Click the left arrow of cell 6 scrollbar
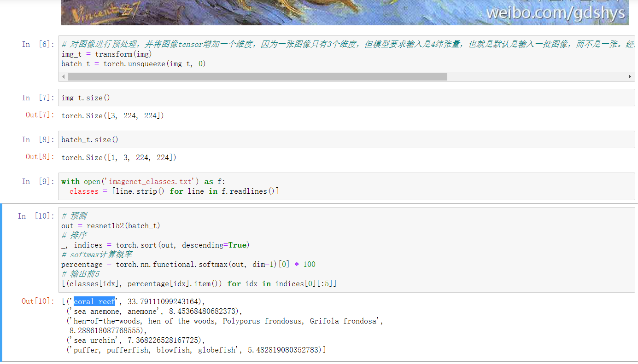This screenshot has height=364, width=638. pos(64,76)
